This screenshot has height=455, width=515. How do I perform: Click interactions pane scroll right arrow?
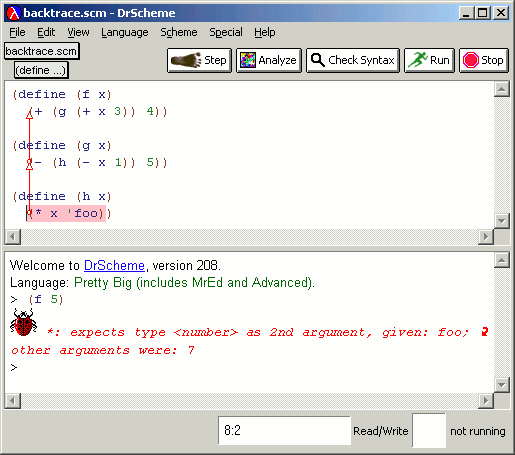click(486, 400)
